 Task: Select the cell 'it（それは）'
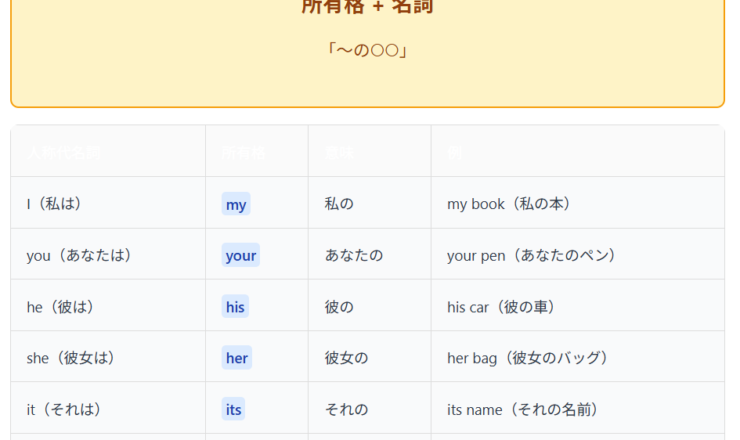coord(108,408)
